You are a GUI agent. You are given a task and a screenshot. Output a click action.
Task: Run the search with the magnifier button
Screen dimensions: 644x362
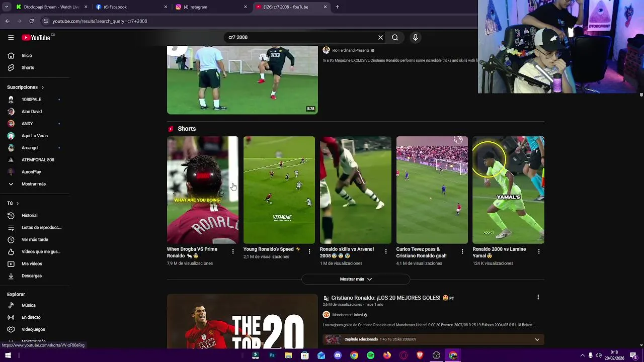(x=395, y=37)
